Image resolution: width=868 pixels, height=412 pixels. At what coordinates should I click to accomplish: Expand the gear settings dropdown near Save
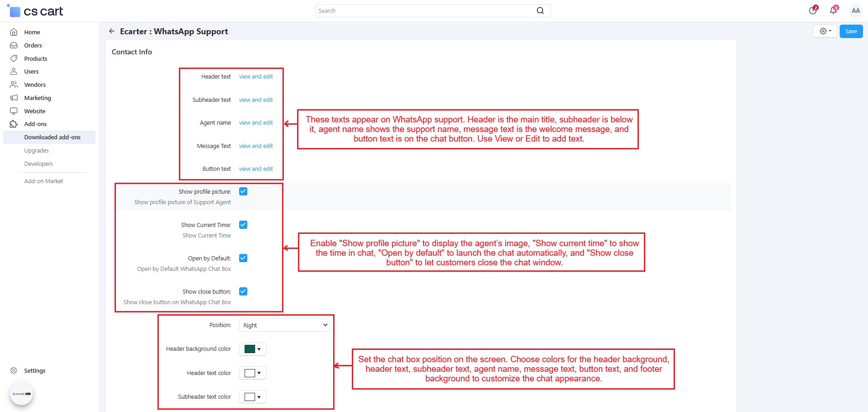tap(825, 31)
